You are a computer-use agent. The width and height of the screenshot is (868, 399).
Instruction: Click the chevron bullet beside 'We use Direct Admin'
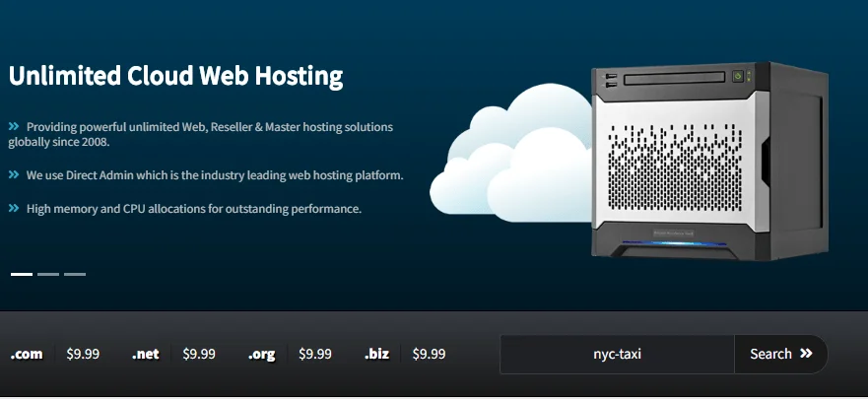[x=14, y=175]
